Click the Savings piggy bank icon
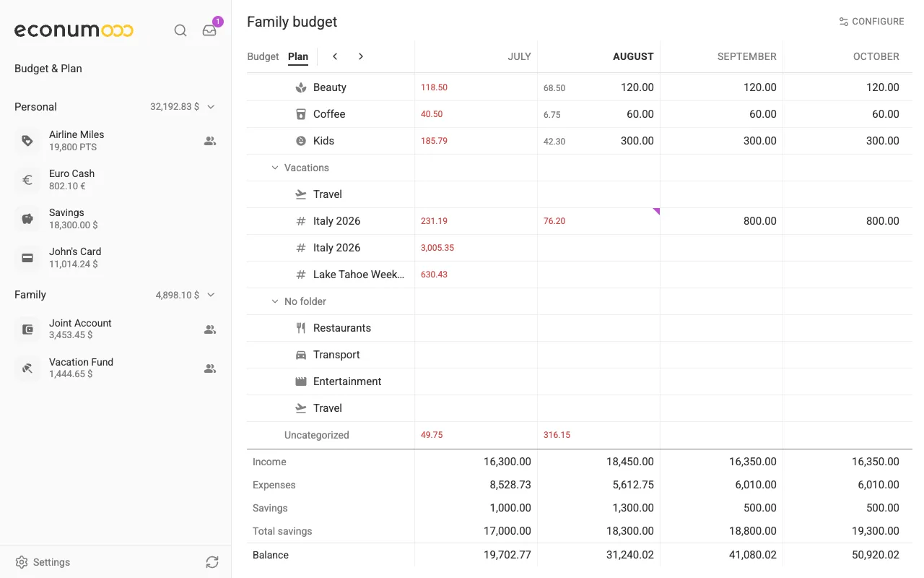 point(27,219)
